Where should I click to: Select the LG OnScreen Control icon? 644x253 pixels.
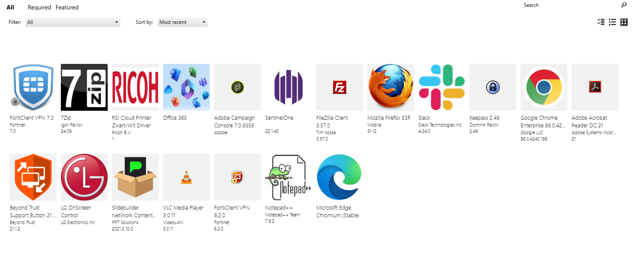(84, 177)
